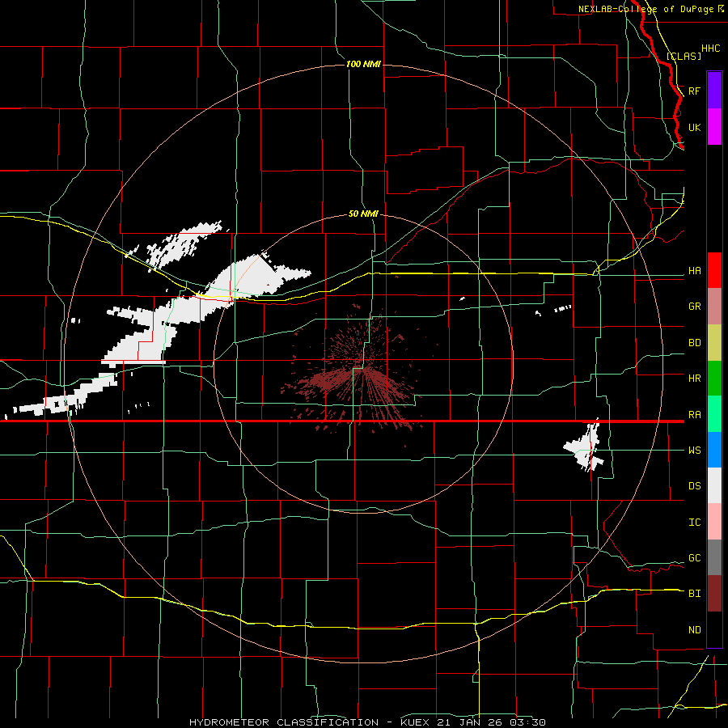The width and height of the screenshot is (728, 728).
Task: Click the white dry snow echo in the southeast
Action: click(583, 447)
